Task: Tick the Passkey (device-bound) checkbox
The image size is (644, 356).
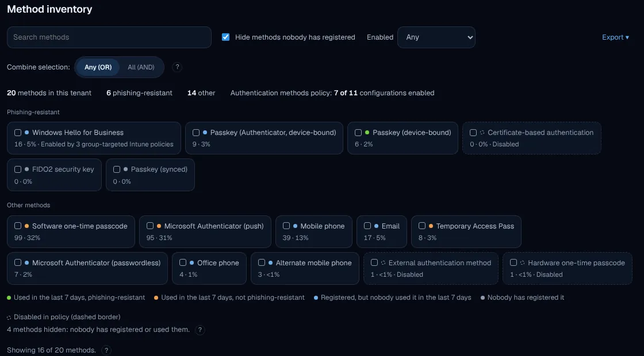Action: pos(358,133)
